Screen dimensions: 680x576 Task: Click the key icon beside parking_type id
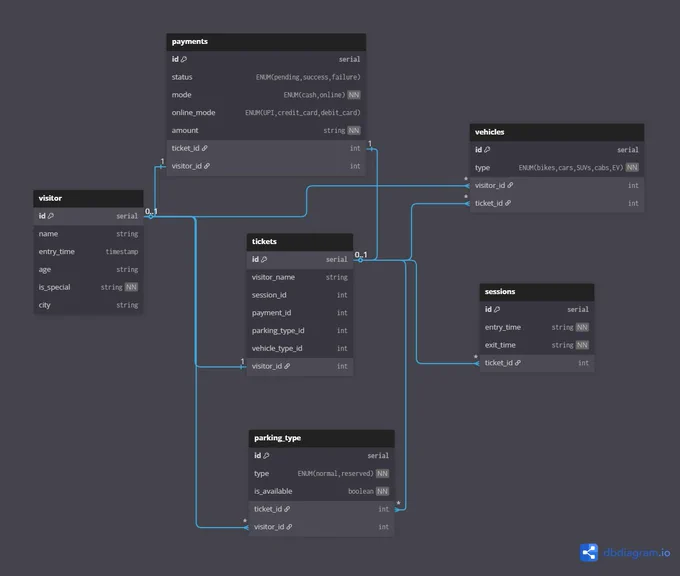coord(266,455)
